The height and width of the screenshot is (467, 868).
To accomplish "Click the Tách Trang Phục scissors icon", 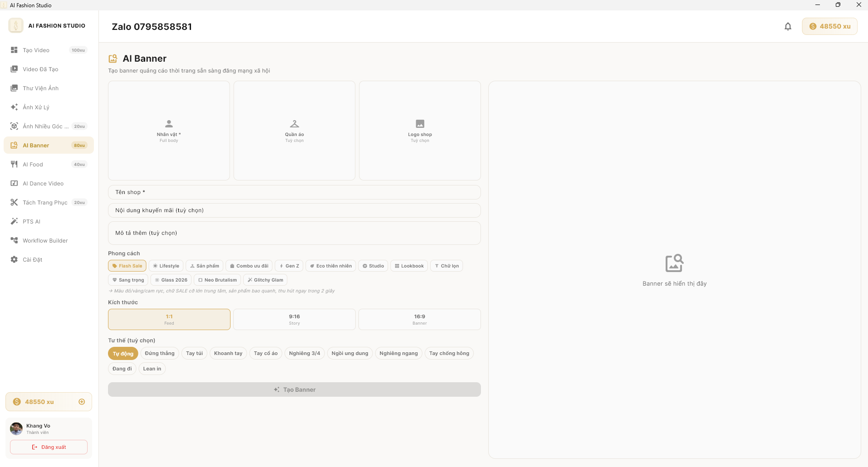I will pyautogui.click(x=14, y=203).
